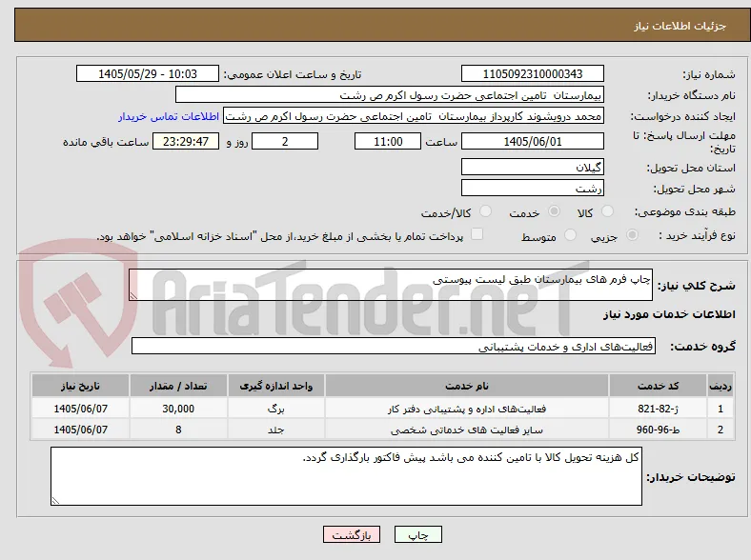Screen dimensions: 751x560
Task: Toggle the اسناد خزانه اسلامی payment checkbox
Action: (477, 234)
